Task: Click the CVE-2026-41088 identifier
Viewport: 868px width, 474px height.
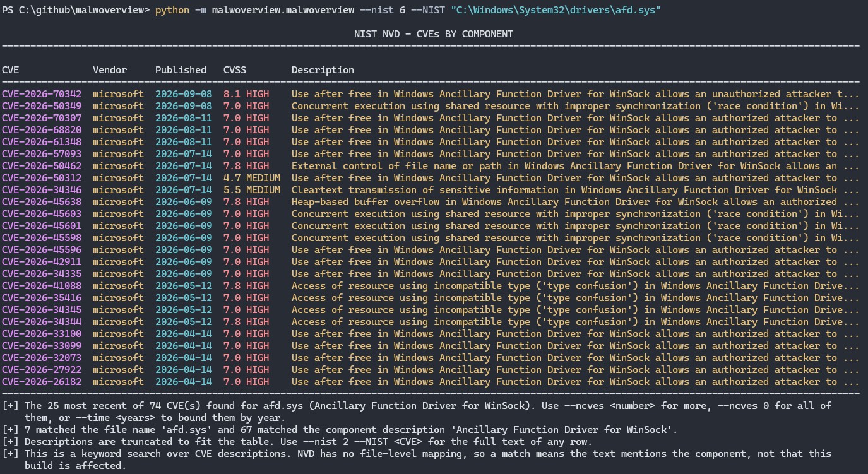Action: [42, 286]
